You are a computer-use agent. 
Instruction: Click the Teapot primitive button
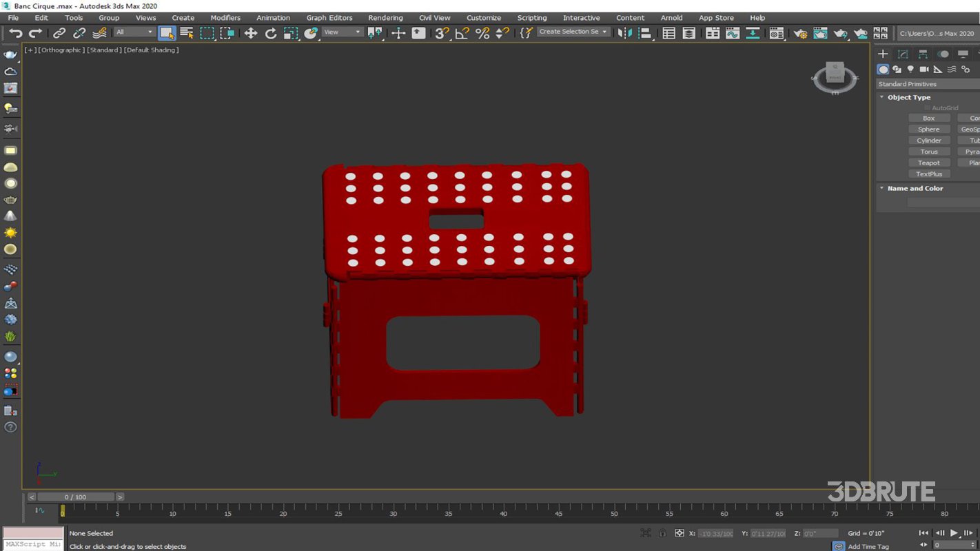(928, 163)
